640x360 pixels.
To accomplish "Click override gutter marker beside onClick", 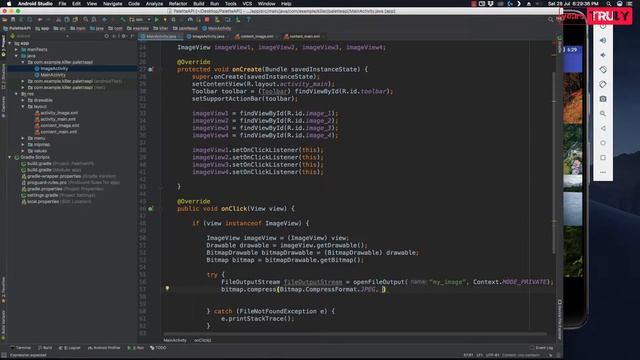I will point(151,209).
